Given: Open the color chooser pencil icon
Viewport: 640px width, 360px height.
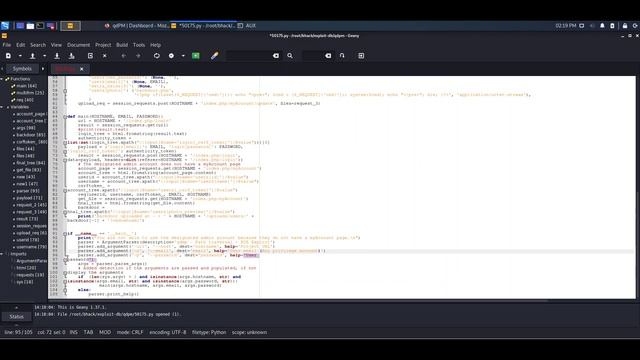Looking at the screenshot, I should 214,56.
